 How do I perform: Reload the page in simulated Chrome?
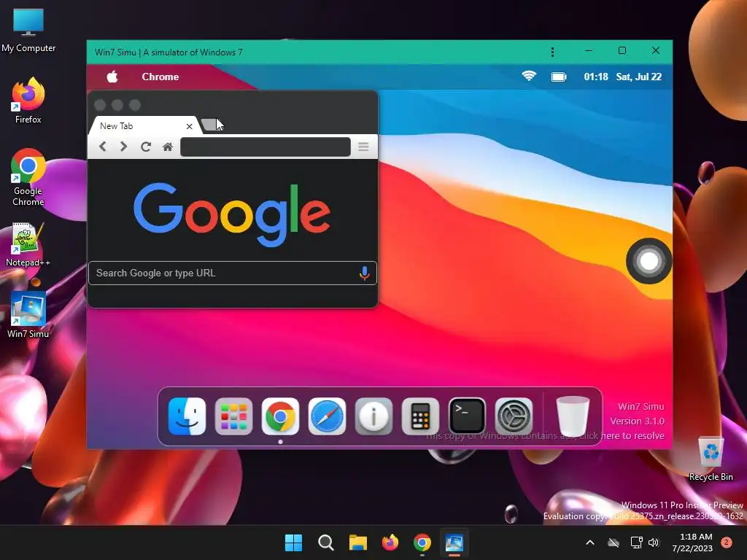point(146,146)
